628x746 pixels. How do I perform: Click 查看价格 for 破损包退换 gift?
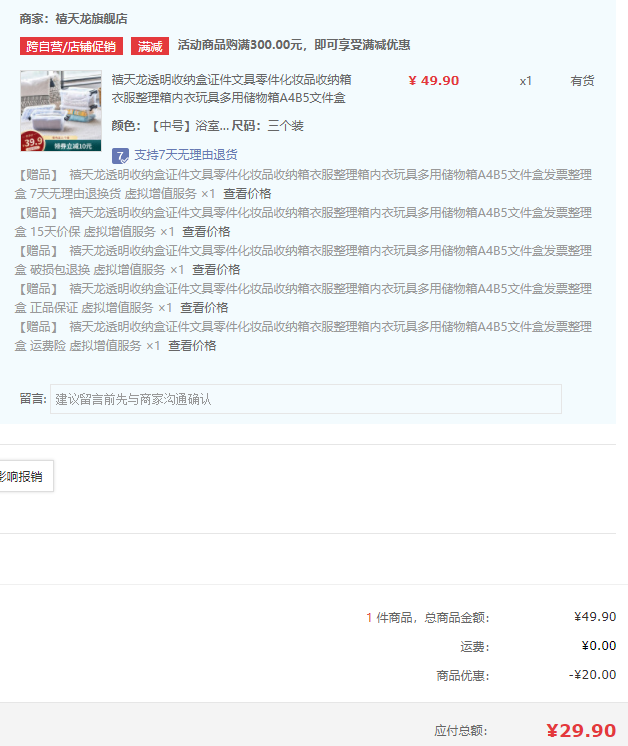point(216,270)
